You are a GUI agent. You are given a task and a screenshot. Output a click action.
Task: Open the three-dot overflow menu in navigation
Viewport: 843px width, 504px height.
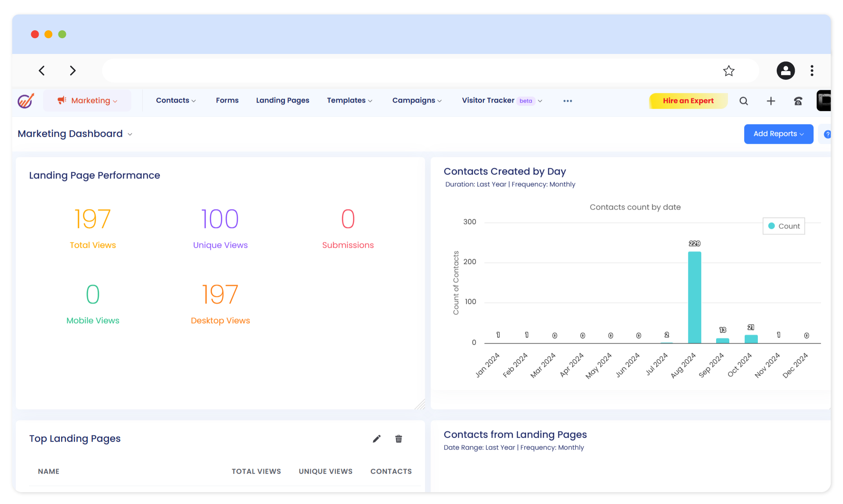pyautogui.click(x=567, y=101)
